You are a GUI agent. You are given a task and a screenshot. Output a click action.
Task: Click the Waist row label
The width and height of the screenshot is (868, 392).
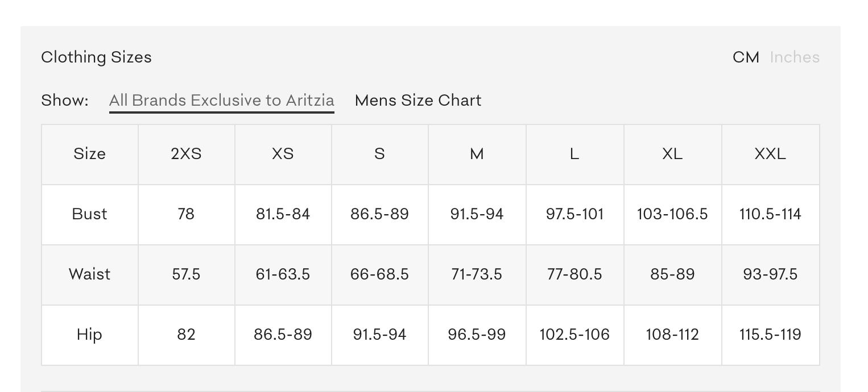click(89, 274)
